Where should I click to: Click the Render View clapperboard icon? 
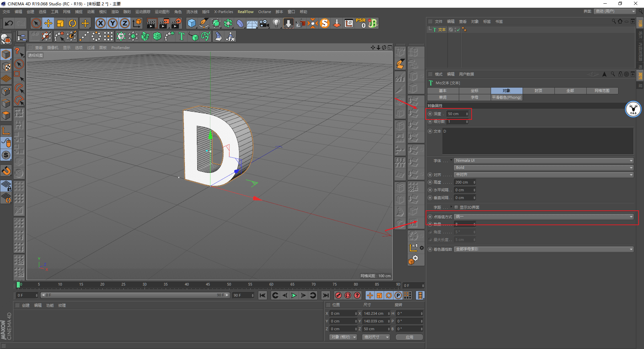click(152, 23)
